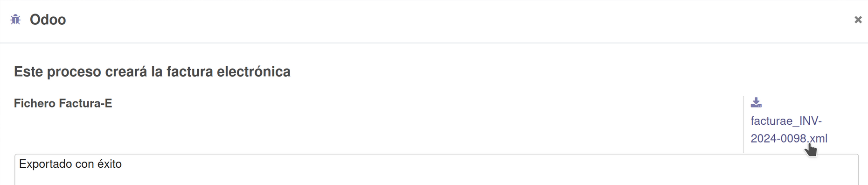Click the 'facturae_INV-' first line of link
The image size is (868, 185).
[x=786, y=121]
